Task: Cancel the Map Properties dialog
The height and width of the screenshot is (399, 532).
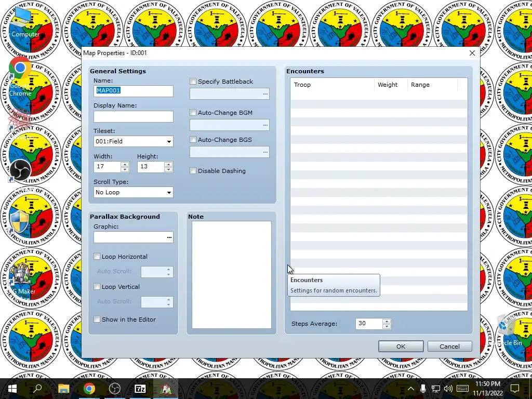Action: point(449,347)
